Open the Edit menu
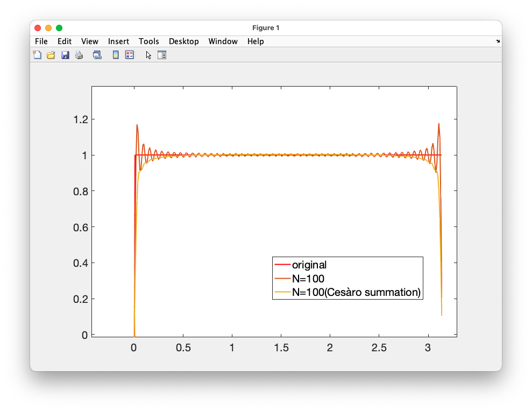 pos(65,41)
